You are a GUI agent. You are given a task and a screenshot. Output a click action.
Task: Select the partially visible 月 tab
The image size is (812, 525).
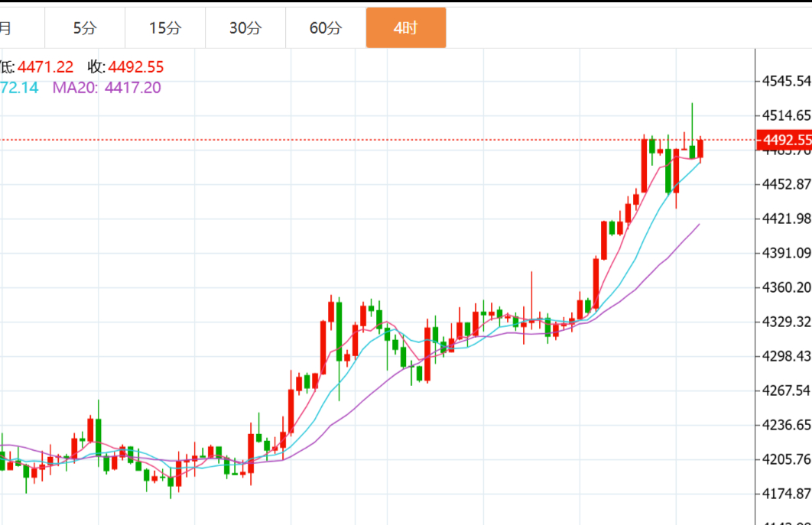click(x=6, y=28)
